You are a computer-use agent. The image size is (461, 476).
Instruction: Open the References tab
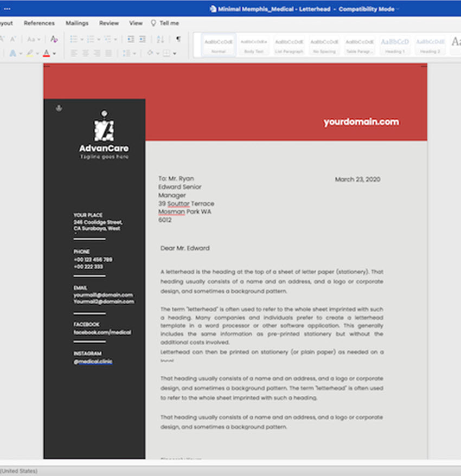(39, 23)
